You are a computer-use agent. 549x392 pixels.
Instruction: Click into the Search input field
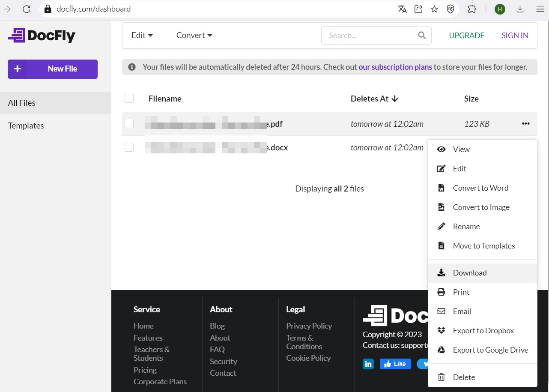368,36
